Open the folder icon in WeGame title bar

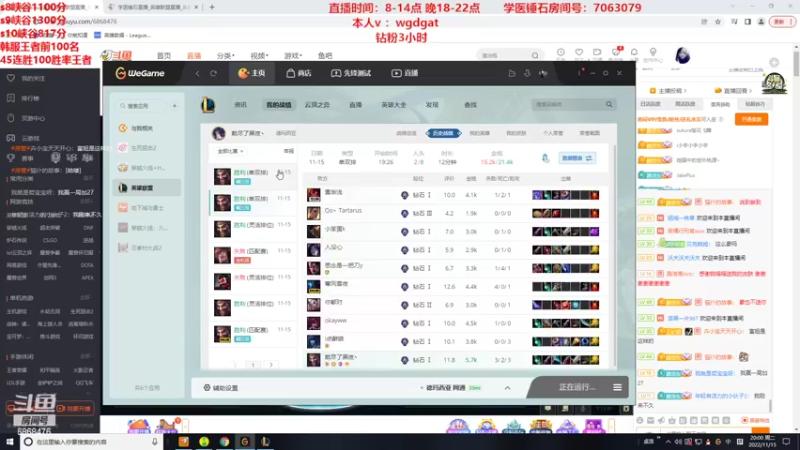[x=512, y=73]
